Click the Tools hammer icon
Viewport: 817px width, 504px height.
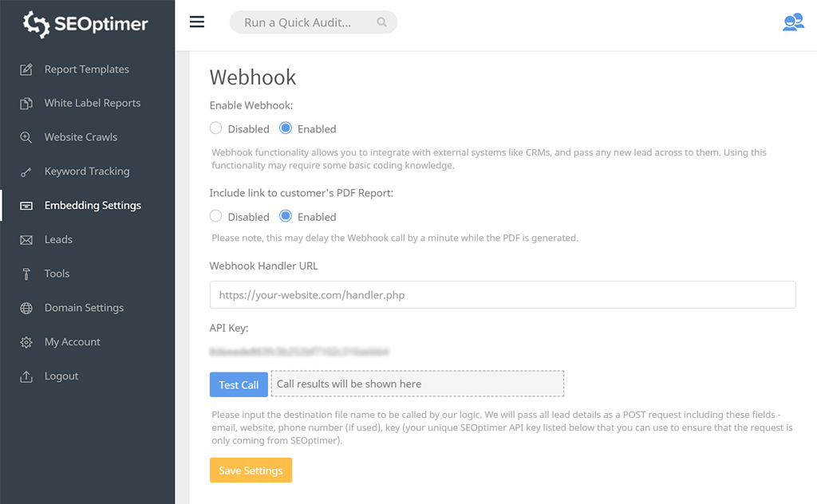coord(26,274)
